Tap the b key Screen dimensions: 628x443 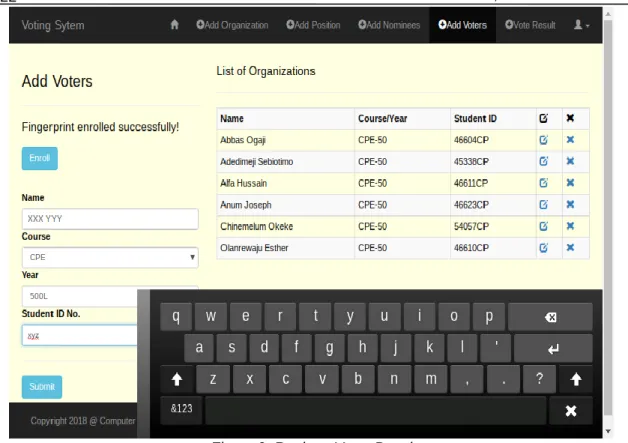[x=358, y=379]
